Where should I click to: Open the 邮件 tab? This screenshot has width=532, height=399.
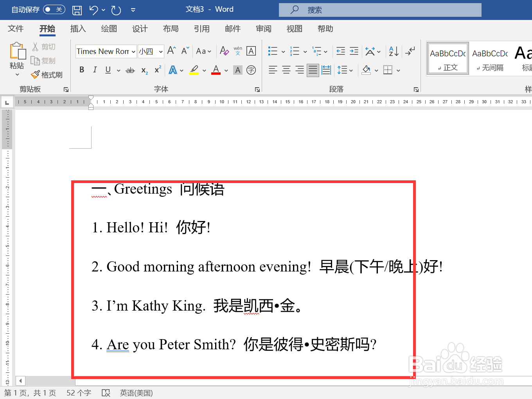click(232, 29)
